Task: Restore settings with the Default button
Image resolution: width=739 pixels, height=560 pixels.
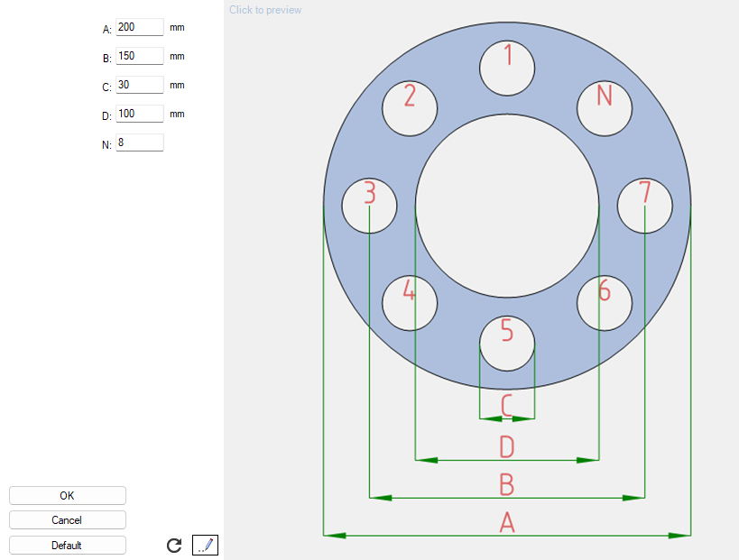Action: tap(67, 545)
